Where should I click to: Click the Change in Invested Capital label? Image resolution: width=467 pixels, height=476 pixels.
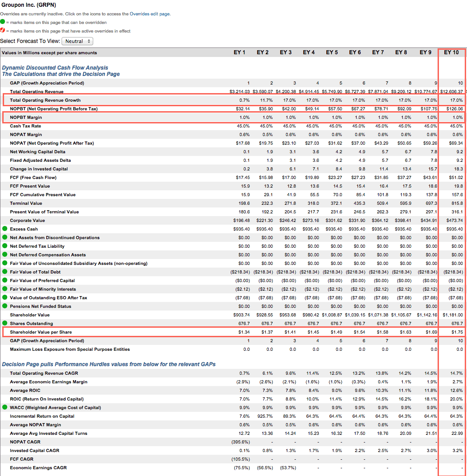[x=39, y=169]
